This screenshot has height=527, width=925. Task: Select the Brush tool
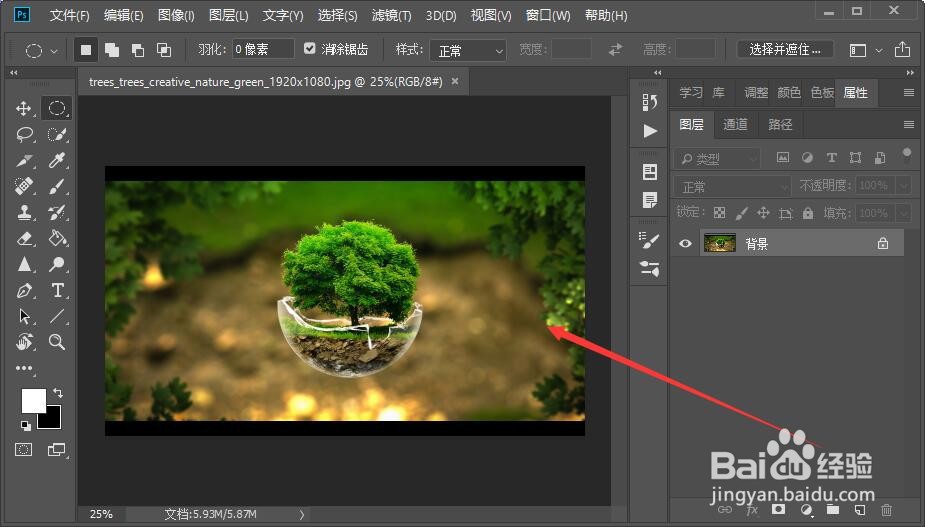point(57,186)
